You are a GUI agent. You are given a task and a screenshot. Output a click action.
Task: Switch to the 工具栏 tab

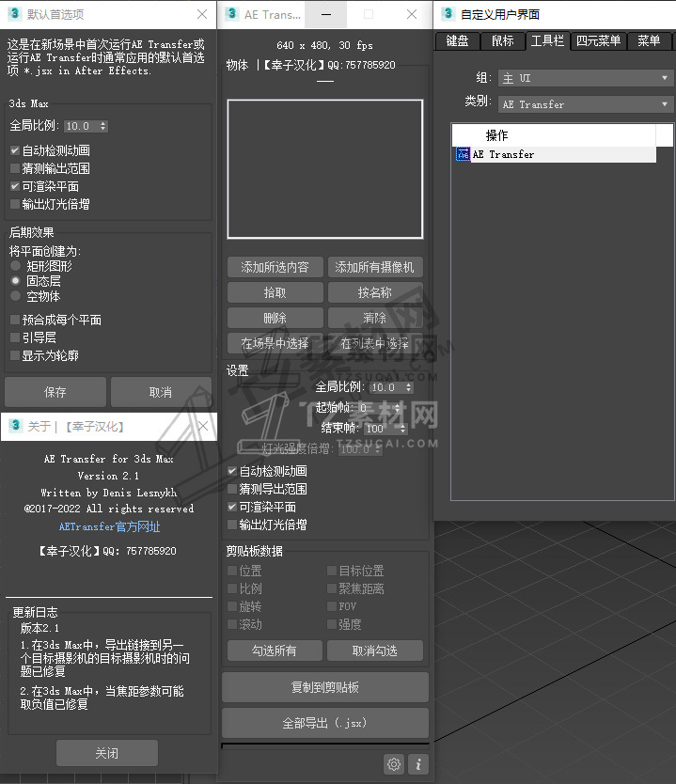(x=547, y=40)
